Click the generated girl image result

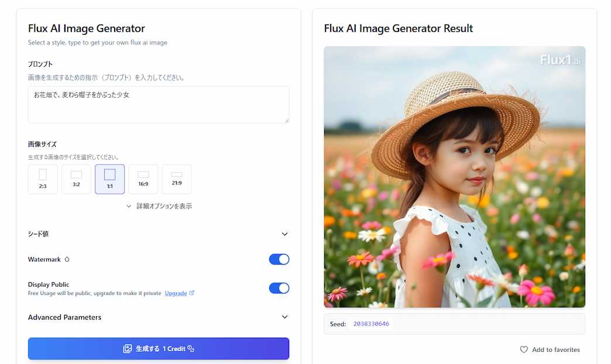(x=454, y=177)
